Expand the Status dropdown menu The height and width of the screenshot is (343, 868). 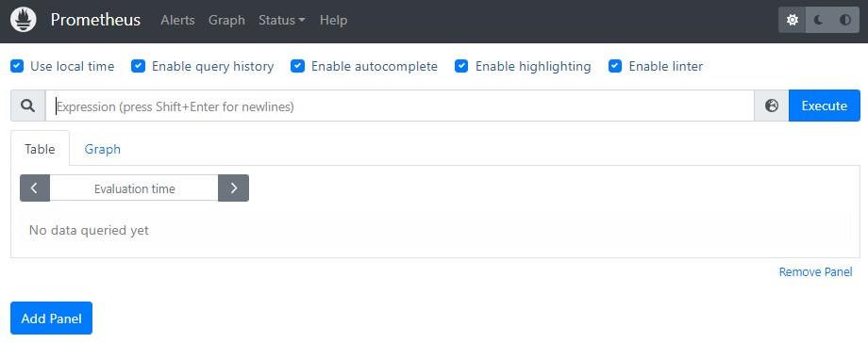(x=282, y=21)
